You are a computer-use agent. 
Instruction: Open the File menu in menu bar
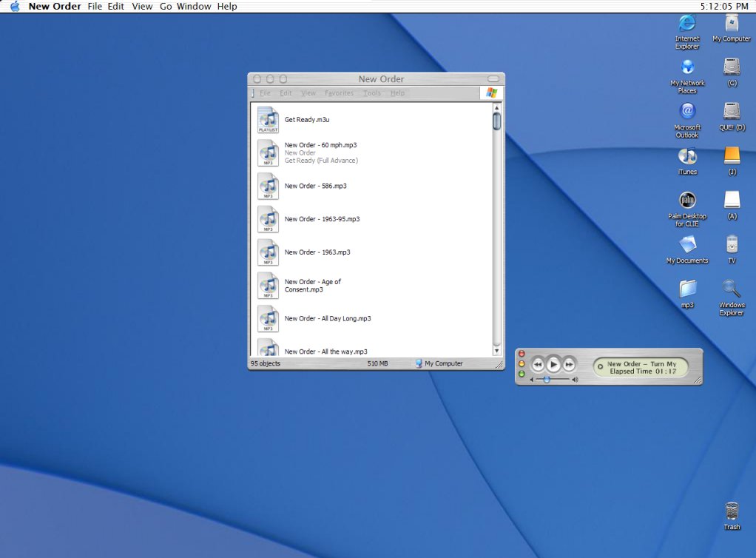[x=95, y=6]
